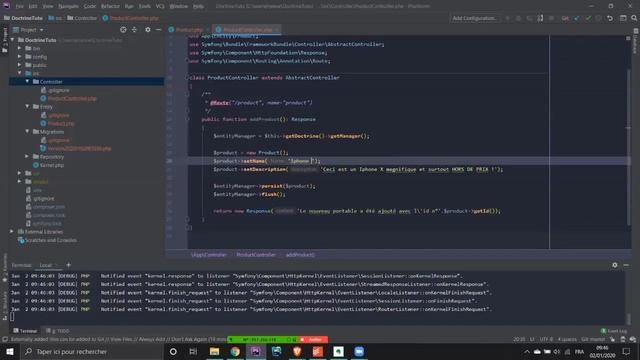Image resolution: width=640 pixels, height=360 pixels.
Task: Add a new terminal session with plus
Action: tap(68, 265)
